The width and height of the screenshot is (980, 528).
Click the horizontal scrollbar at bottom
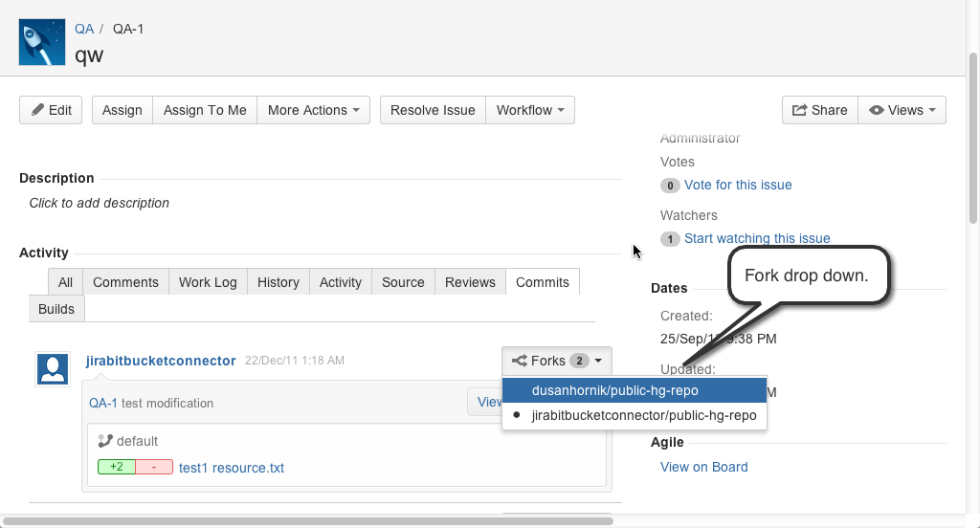[307, 521]
